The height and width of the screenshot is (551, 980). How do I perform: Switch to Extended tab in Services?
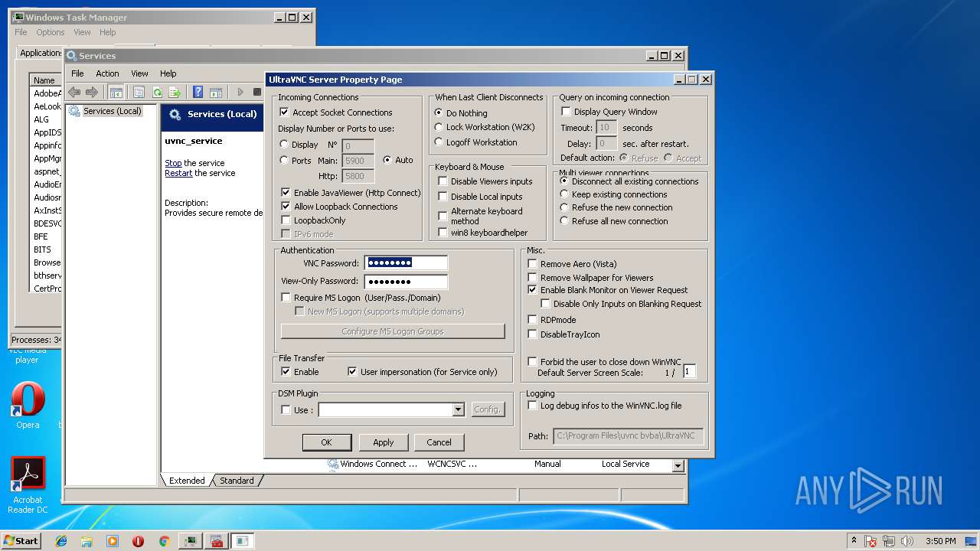coord(187,481)
